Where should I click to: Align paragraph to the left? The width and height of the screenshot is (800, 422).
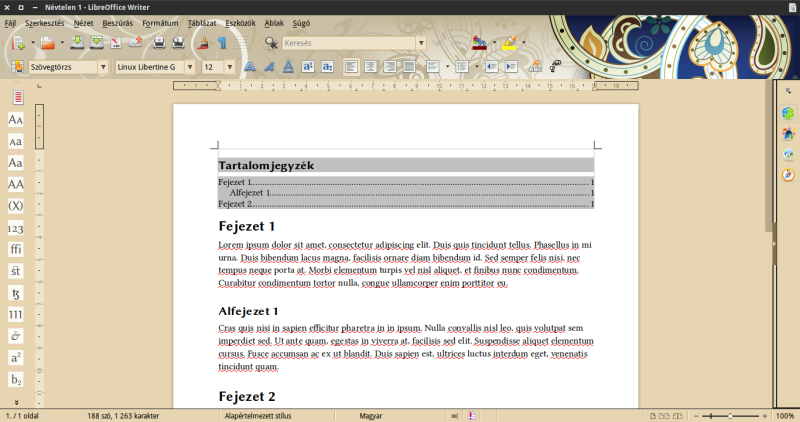[x=351, y=67]
